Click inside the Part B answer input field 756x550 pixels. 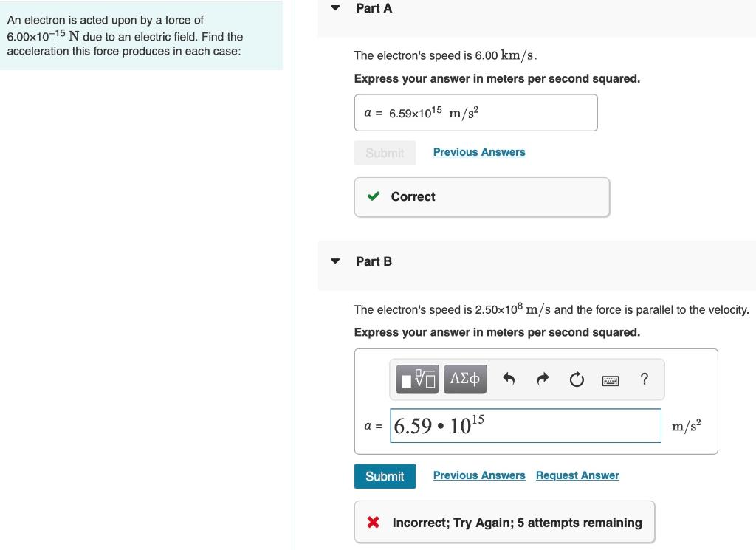[x=526, y=425]
